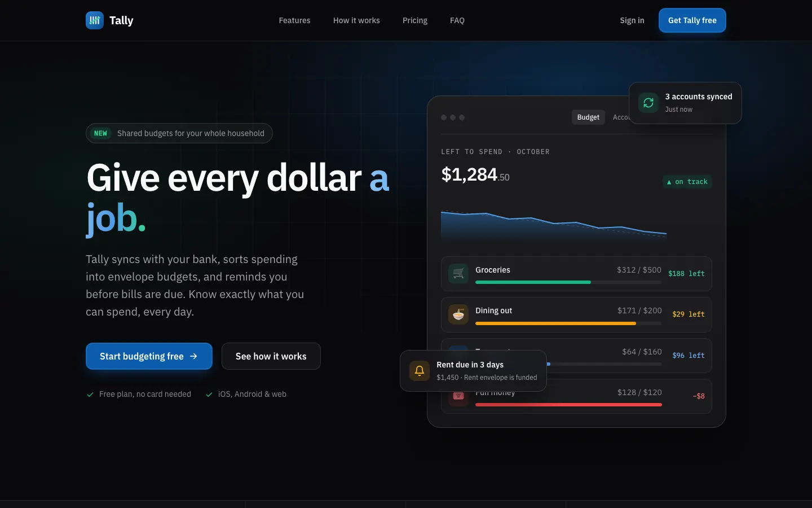Click the $1,284.50 left to spend amount

coord(475,175)
